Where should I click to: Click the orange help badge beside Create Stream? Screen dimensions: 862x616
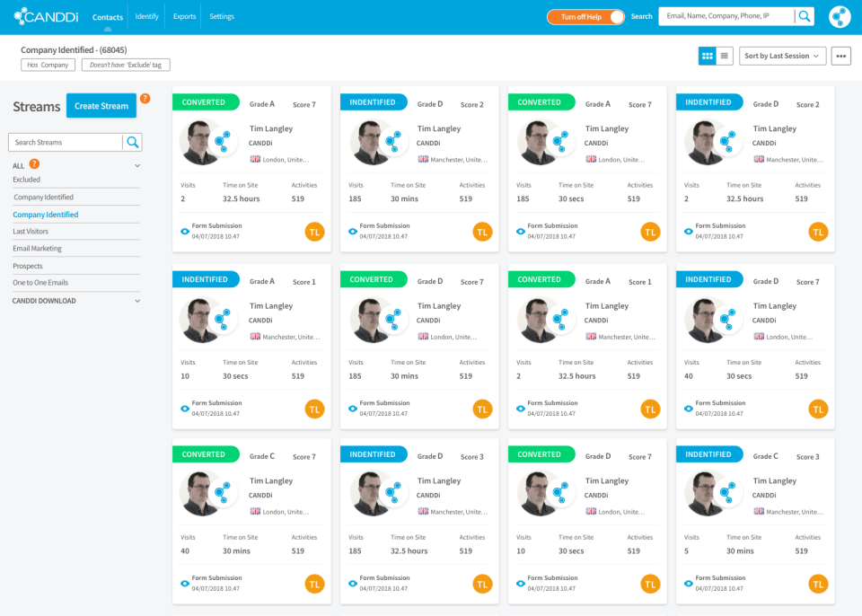pos(145,99)
